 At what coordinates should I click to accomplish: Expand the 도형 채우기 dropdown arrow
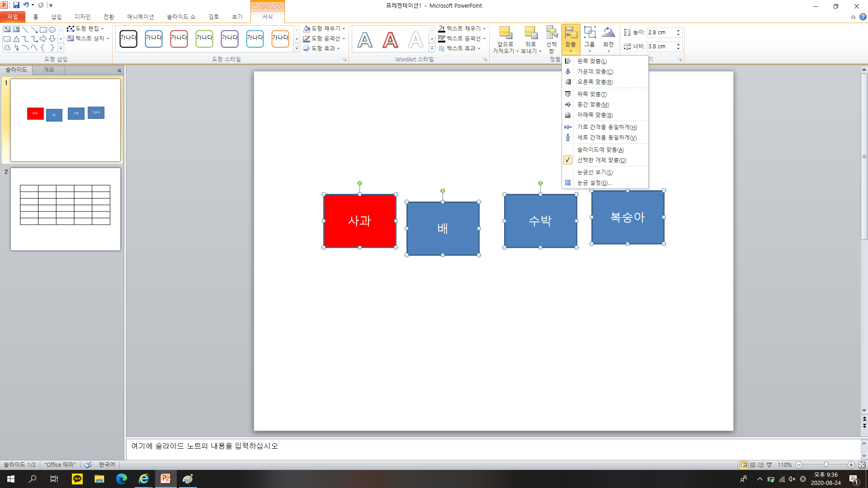pyautogui.click(x=344, y=28)
